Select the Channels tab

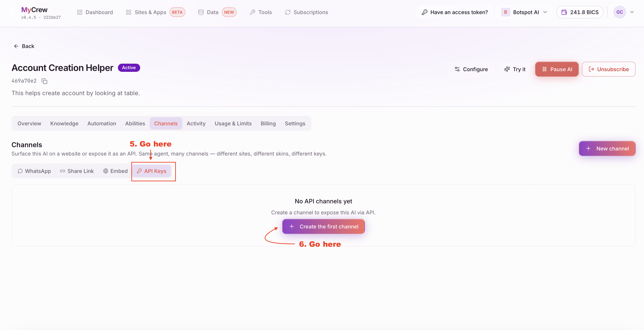click(x=166, y=123)
